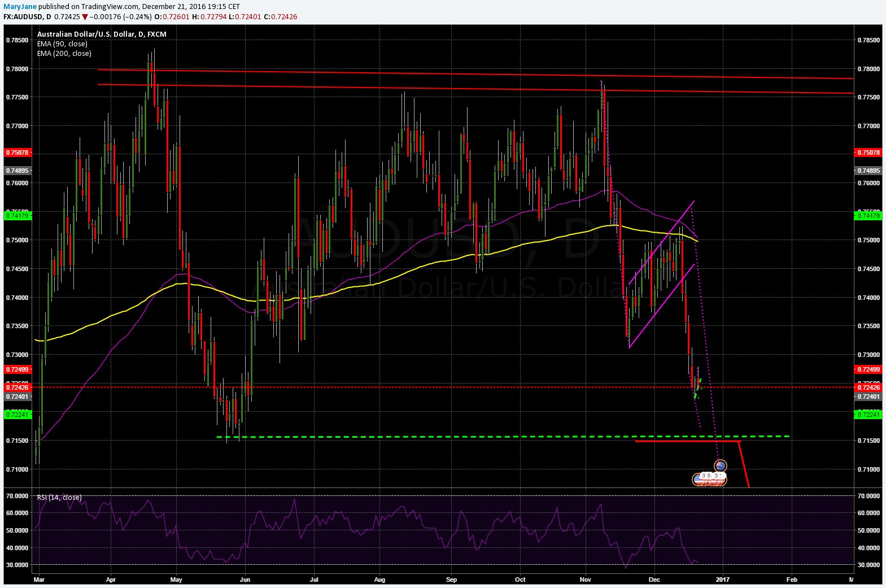The height and width of the screenshot is (588, 886).
Task: Select the green dashed support line near 0.71500
Action: point(503,437)
